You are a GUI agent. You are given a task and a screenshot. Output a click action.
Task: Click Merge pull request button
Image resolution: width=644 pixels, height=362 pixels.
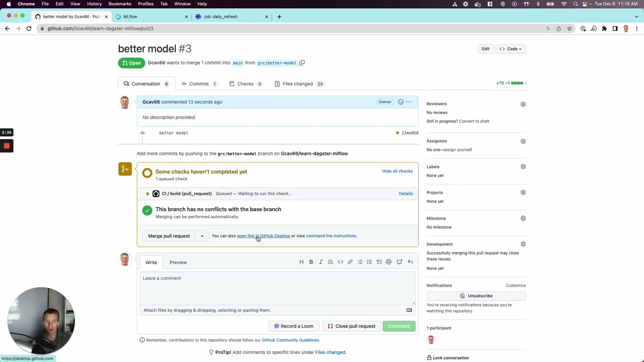pos(169,236)
